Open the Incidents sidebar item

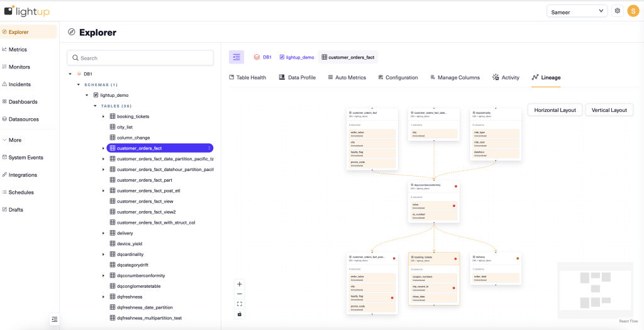(x=19, y=84)
